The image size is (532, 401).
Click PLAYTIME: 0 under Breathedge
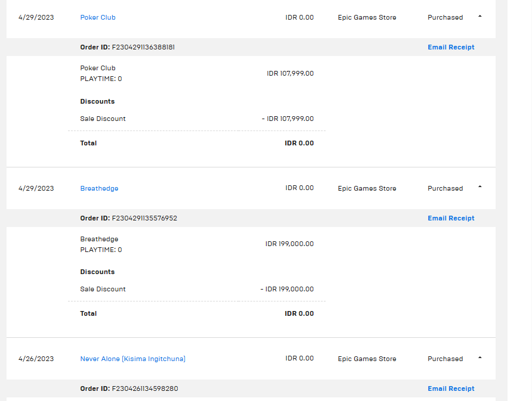coord(101,250)
